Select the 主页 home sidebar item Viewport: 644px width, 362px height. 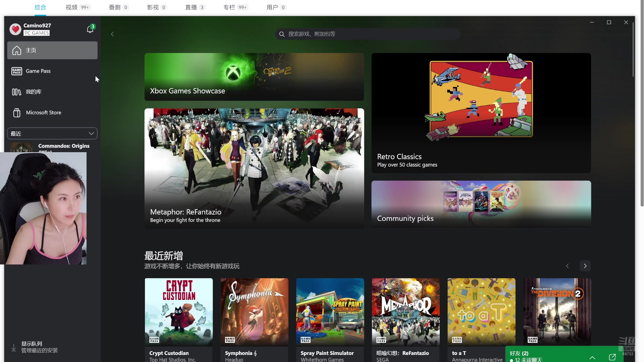coord(52,50)
